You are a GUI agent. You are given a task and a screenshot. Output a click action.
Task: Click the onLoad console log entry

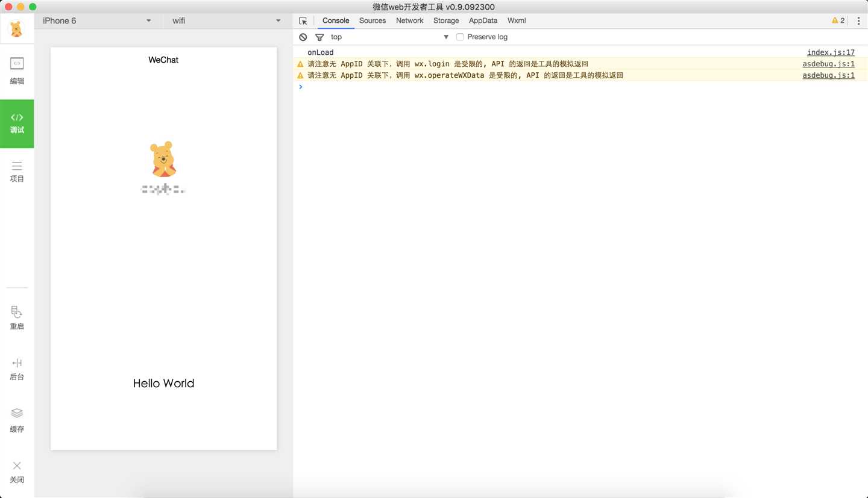(x=320, y=52)
